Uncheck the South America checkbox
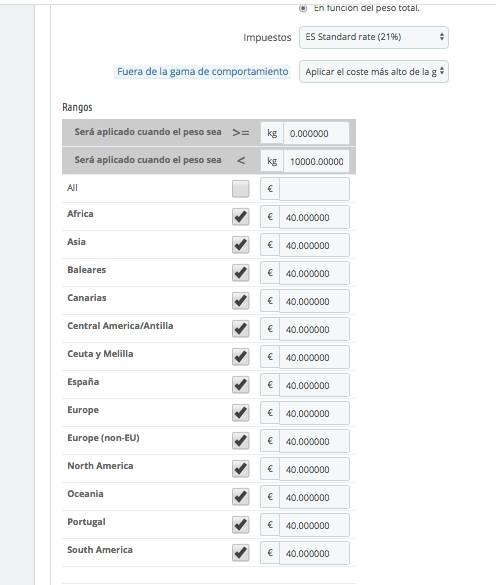 tap(240, 553)
